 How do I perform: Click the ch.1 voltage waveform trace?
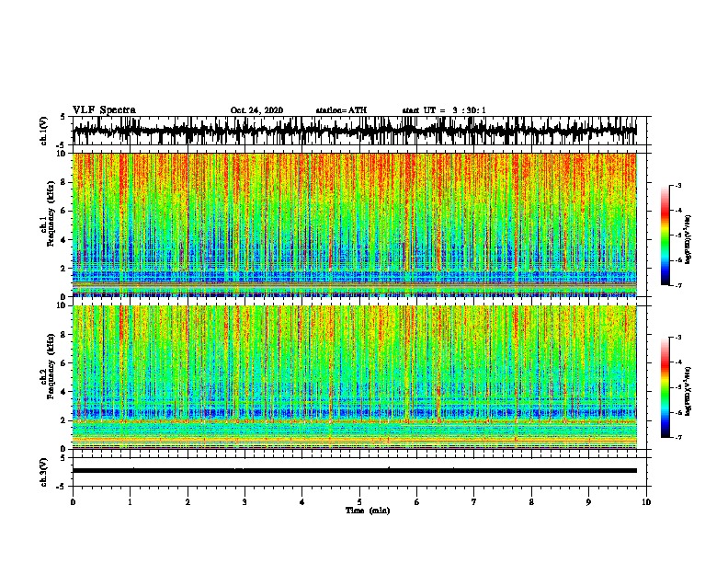(354, 131)
